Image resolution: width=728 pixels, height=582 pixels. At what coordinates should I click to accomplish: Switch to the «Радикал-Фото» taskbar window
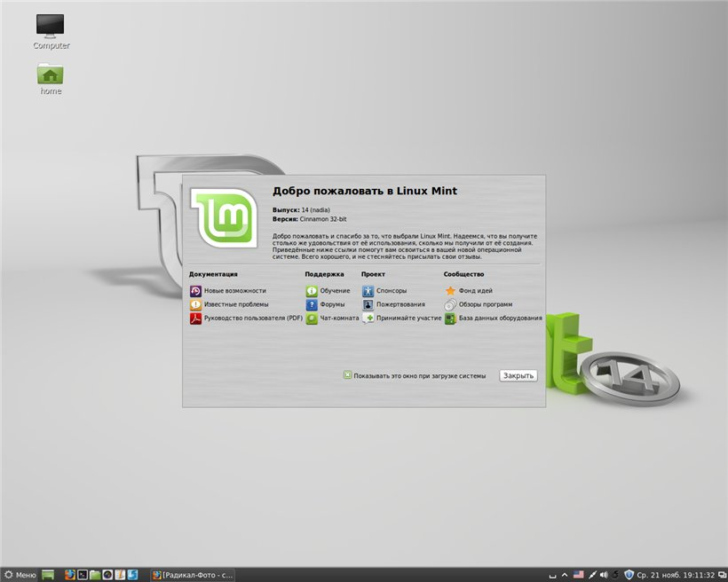coord(191,574)
